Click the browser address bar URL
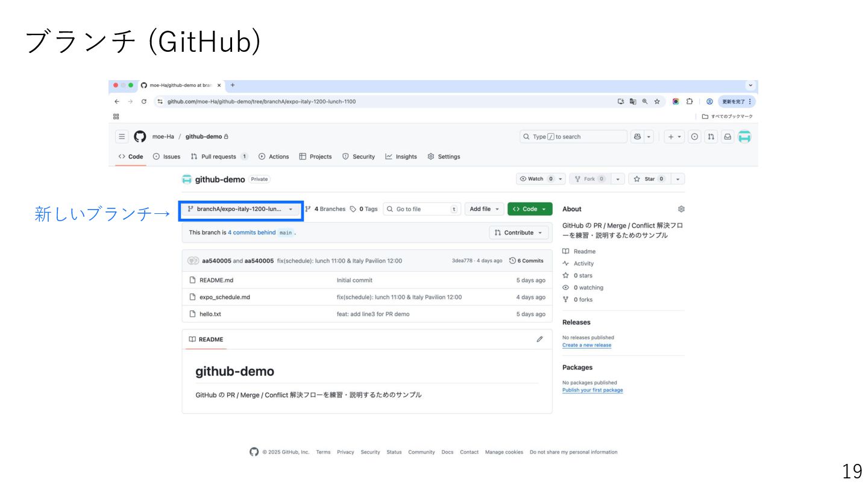This screenshot has height=488, width=868. coord(262,101)
